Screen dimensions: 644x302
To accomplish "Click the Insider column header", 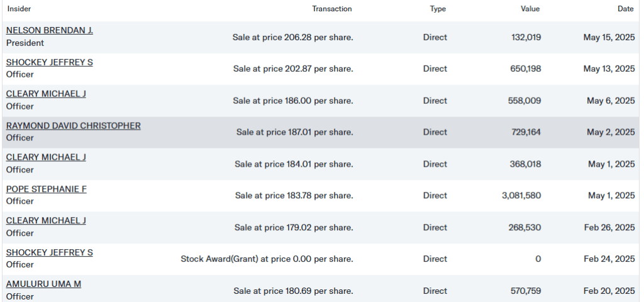I will (19, 9).
